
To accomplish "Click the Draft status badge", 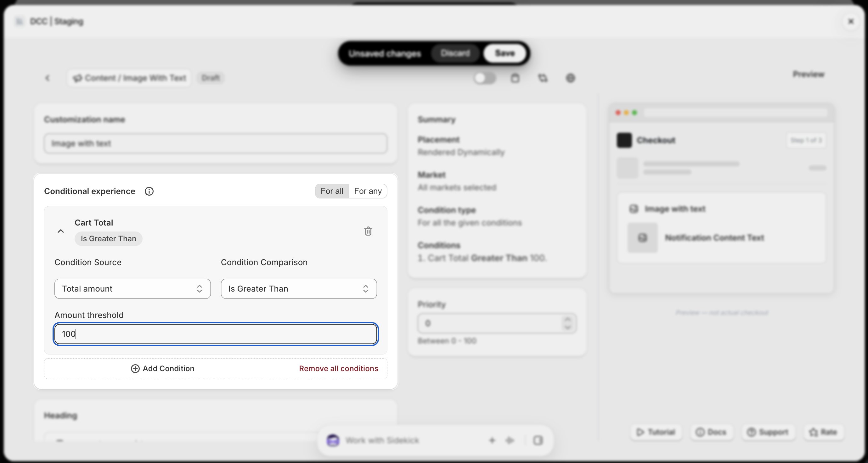I will coord(211,78).
